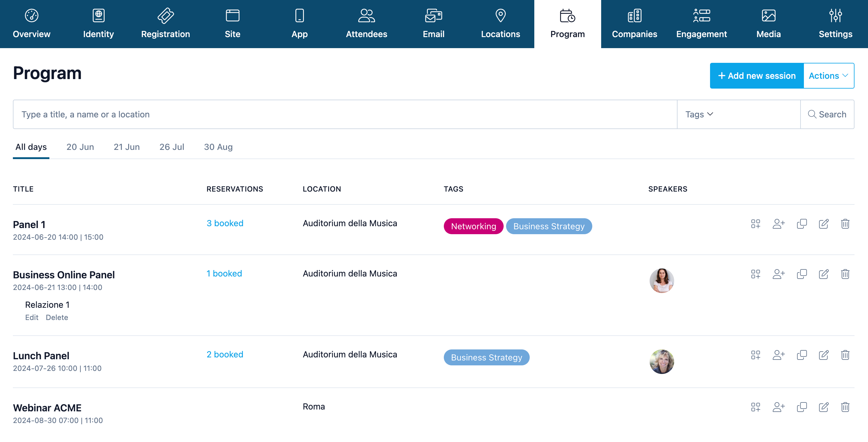The width and height of the screenshot is (868, 442).
Task: Delete the Panel 1 session
Action: pyautogui.click(x=845, y=224)
